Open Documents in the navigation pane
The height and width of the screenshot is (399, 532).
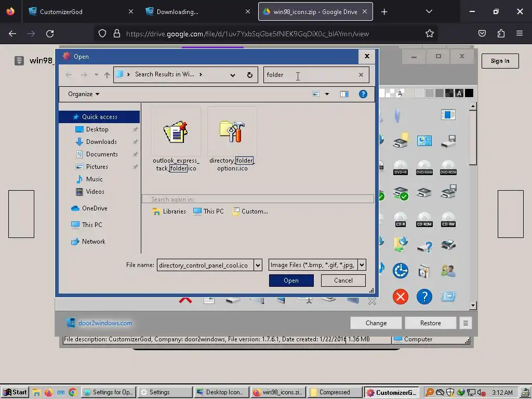[x=102, y=154]
